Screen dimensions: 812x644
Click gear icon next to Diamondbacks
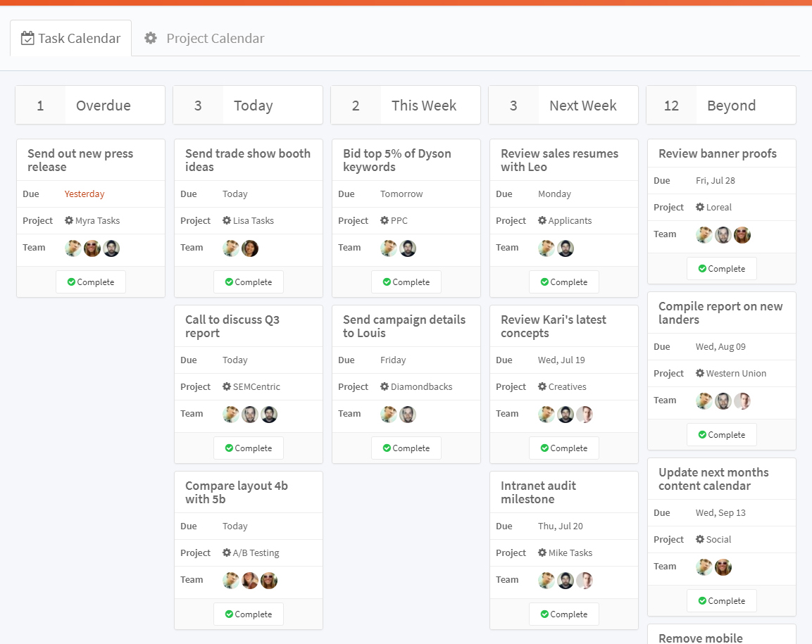(x=385, y=386)
